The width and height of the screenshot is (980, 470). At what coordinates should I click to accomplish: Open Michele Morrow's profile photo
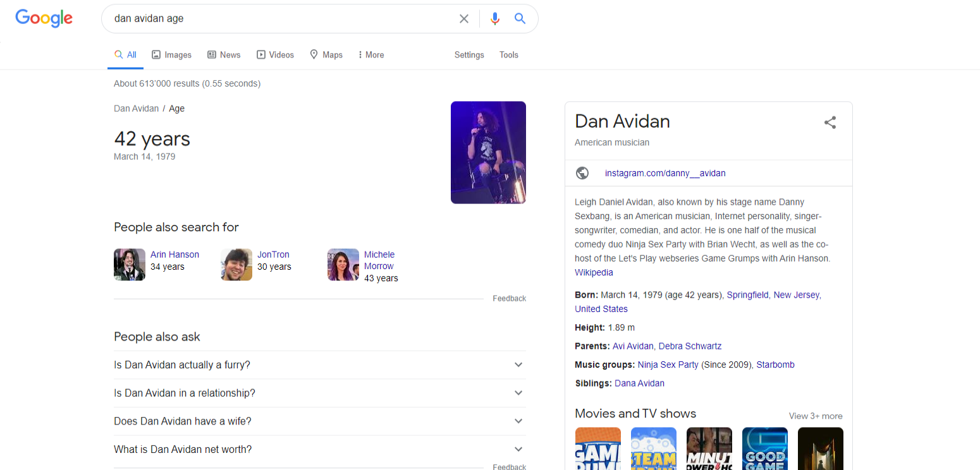click(343, 265)
